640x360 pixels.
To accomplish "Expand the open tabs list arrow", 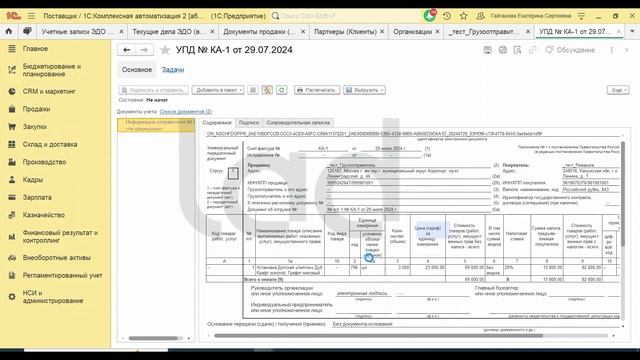I will (632, 31).
